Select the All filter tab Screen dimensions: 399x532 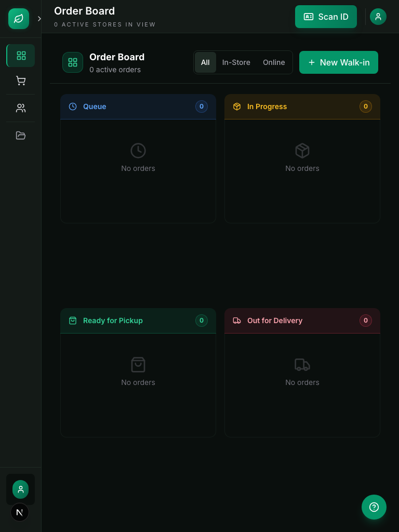pos(205,62)
